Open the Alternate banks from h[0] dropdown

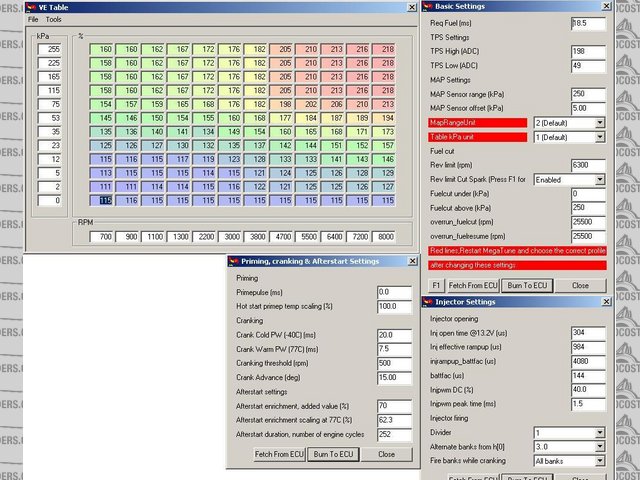600,446
